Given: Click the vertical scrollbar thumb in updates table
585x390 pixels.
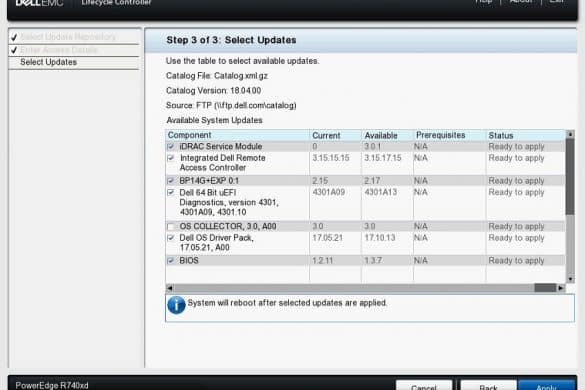Looking at the screenshot, I should coord(570,176).
